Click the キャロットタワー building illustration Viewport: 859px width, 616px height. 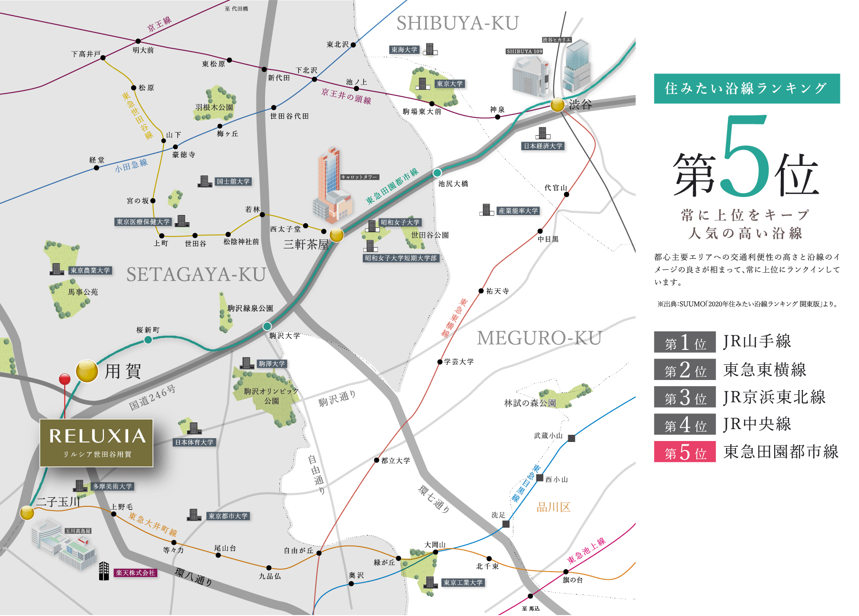332,186
